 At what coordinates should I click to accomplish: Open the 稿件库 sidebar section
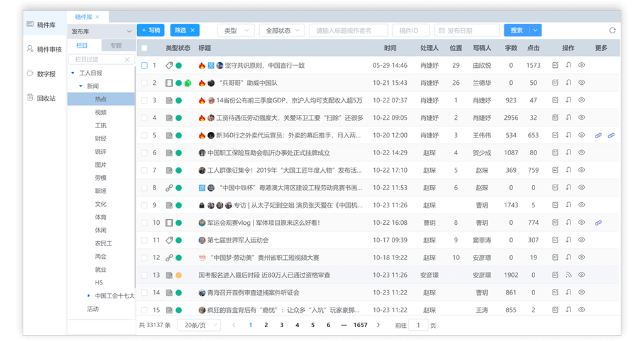click(x=45, y=24)
